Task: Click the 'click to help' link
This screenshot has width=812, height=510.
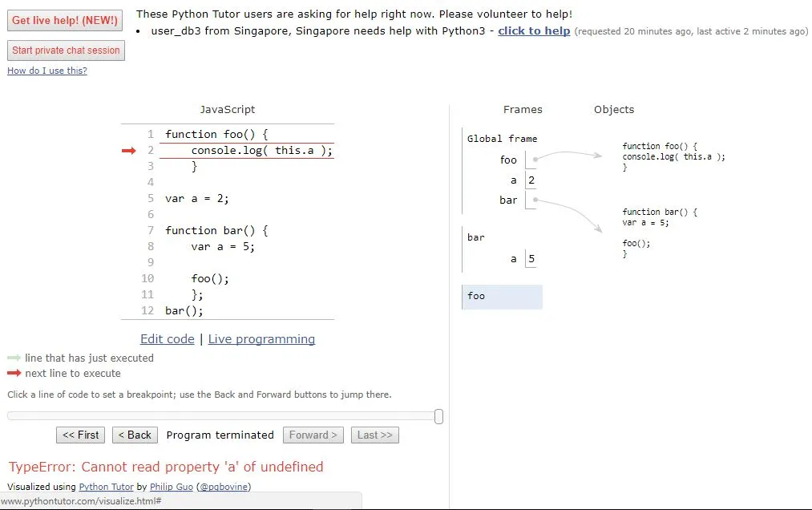Action: click(534, 31)
